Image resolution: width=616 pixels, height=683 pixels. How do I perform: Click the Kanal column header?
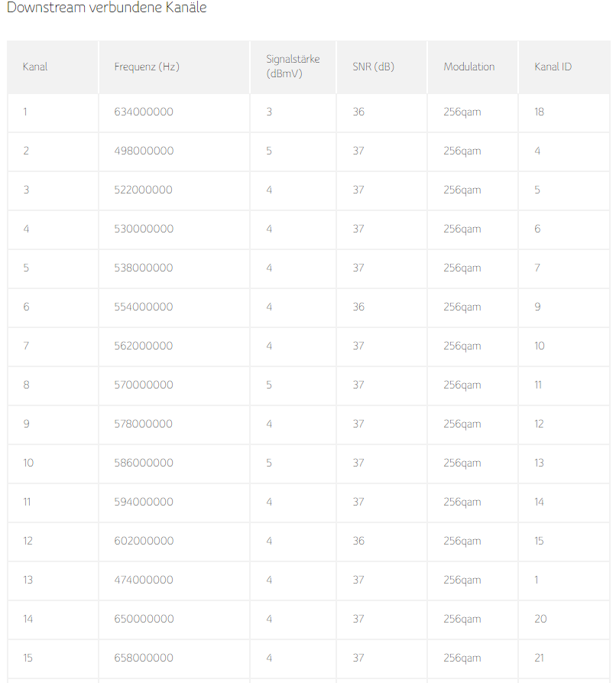[35, 67]
